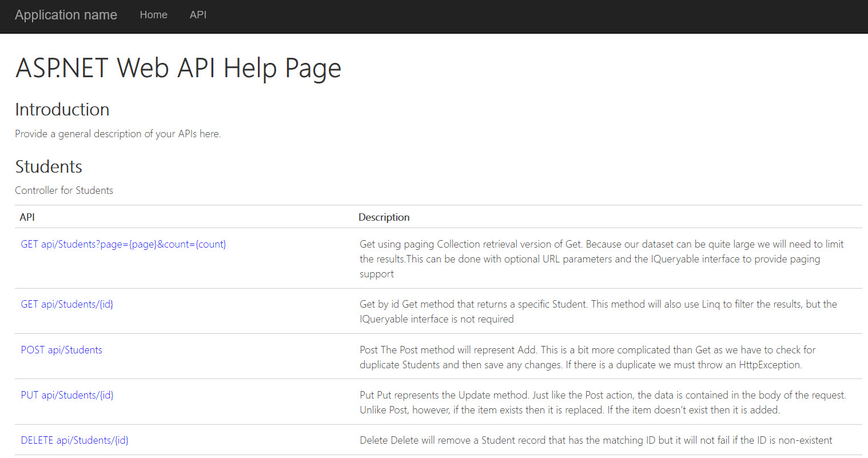
Task: Click the ASP.NET Web API Help Page heading
Action: point(178,68)
